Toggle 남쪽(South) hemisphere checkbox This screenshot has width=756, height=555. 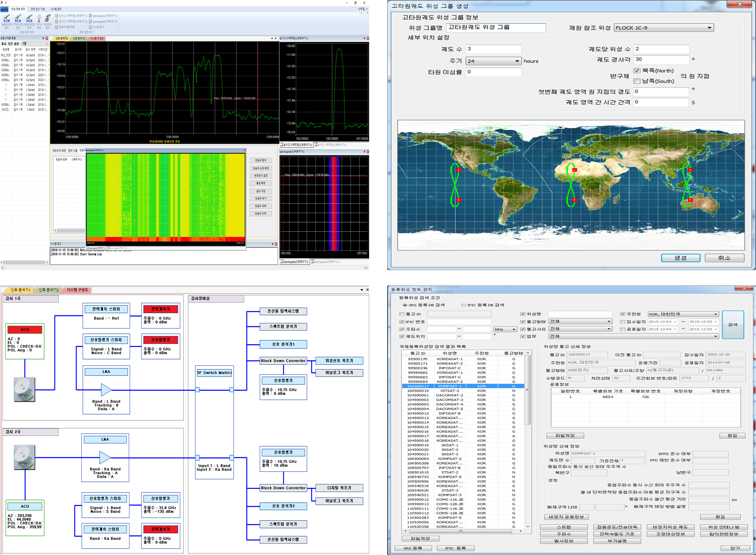(637, 81)
